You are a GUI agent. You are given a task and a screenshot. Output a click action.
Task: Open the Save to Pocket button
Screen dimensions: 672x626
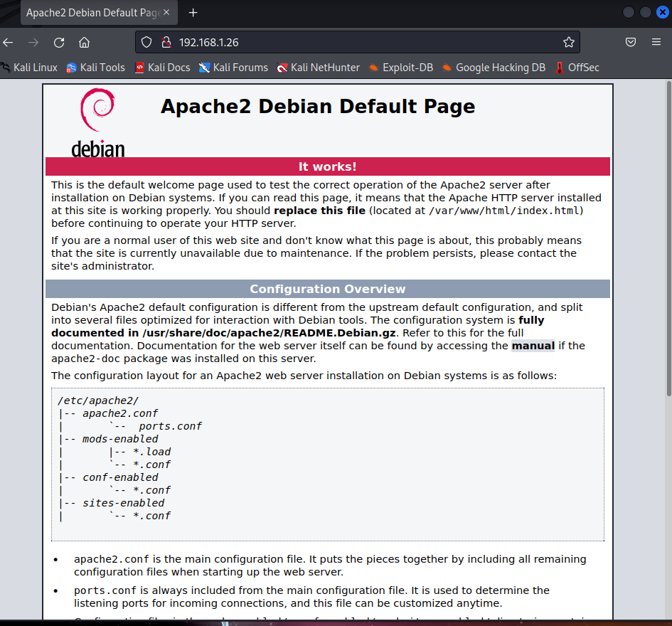click(631, 42)
